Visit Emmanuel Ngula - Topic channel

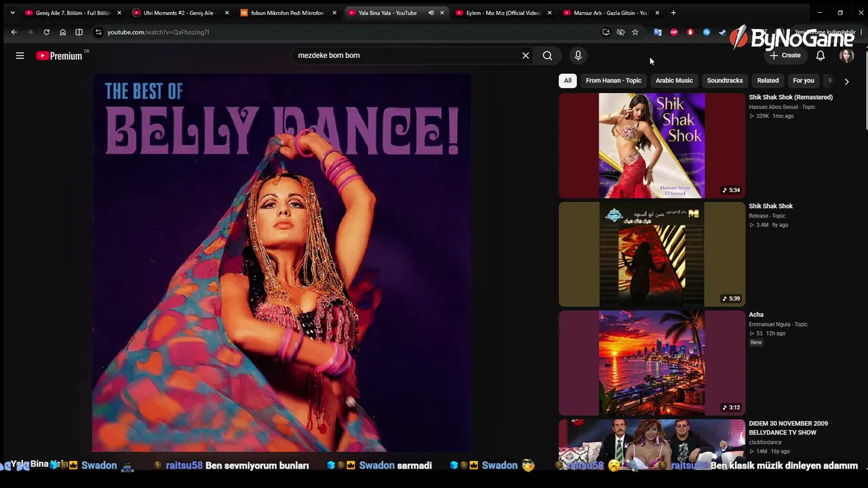tap(778, 324)
